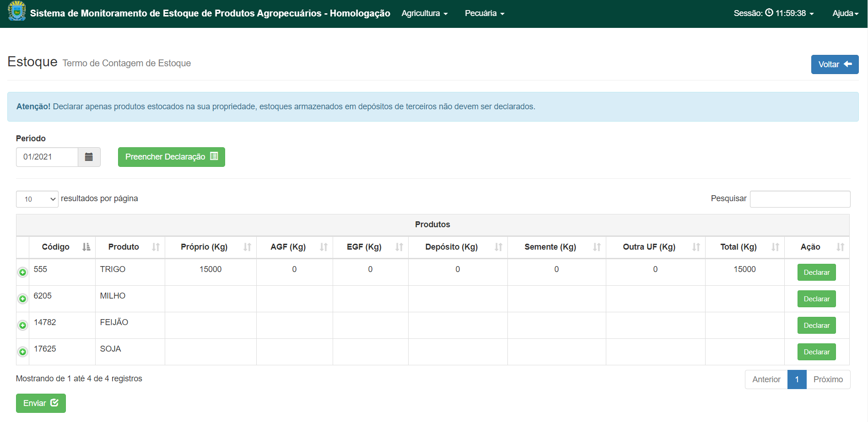
Task: Sort by Próprio (Kg) column
Action: (x=210, y=247)
